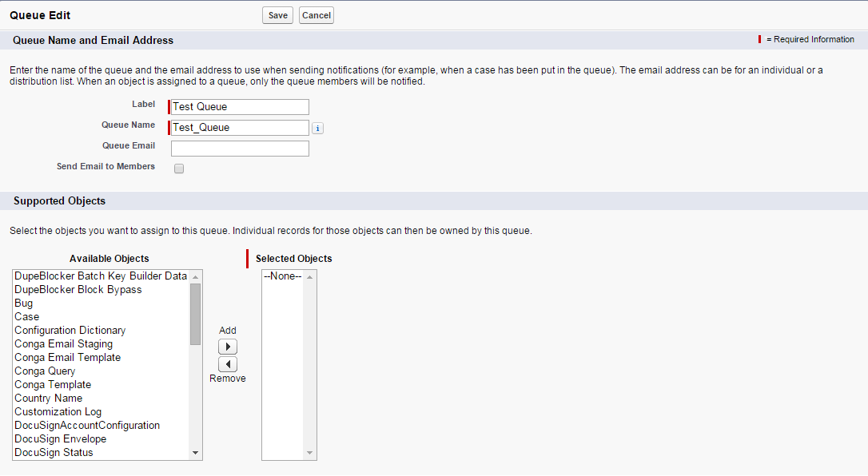
Task: Pick Country Name from Available Objects
Action: tap(49, 399)
